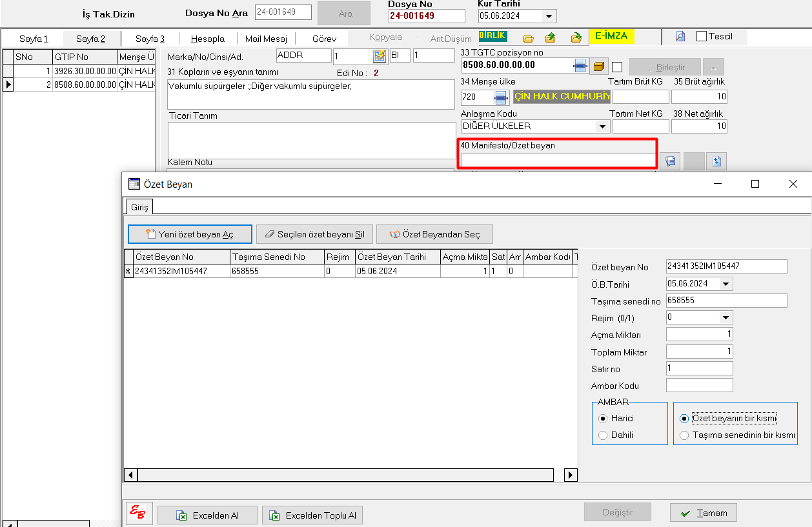Open the GTIP lookup icon in field 33
This screenshot has width=812, height=527.
tap(580, 65)
